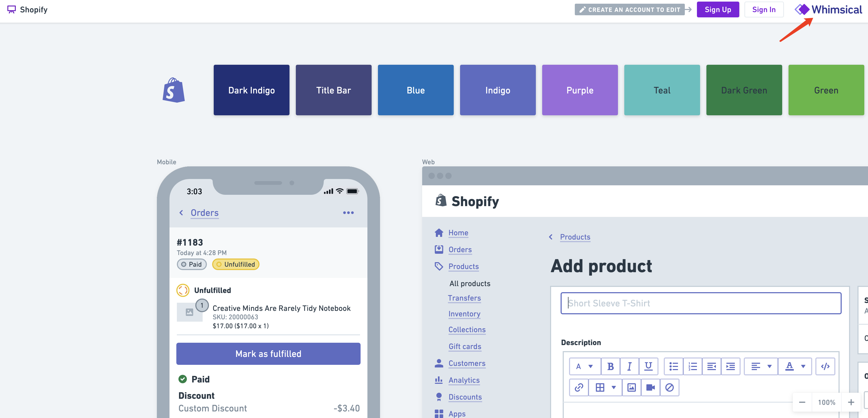The image size is (868, 418).
Task: Click the numbered list icon
Action: (692, 366)
